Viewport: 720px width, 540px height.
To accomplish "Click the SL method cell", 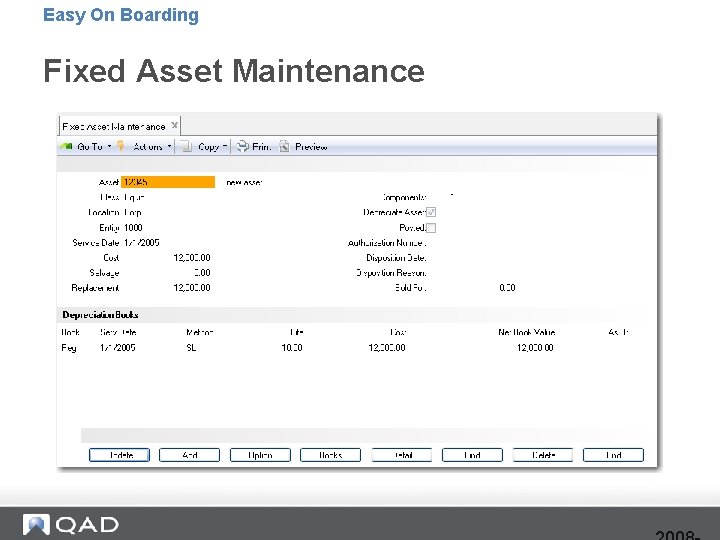I will [191, 348].
